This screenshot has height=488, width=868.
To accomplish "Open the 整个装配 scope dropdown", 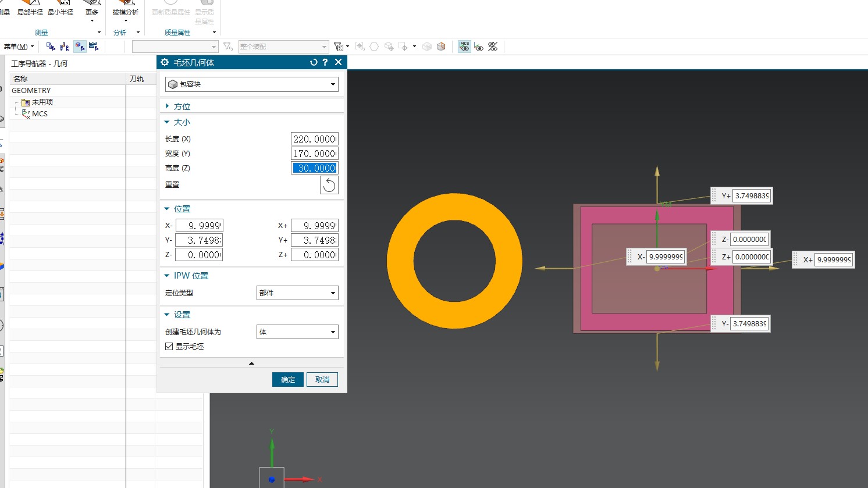I will pyautogui.click(x=284, y=47).
